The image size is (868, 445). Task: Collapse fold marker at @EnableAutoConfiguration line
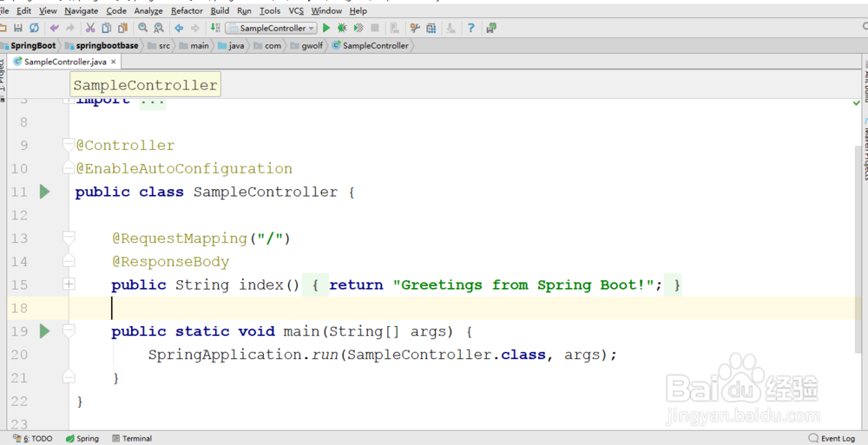pyautogui.click(x=68, y=167)
